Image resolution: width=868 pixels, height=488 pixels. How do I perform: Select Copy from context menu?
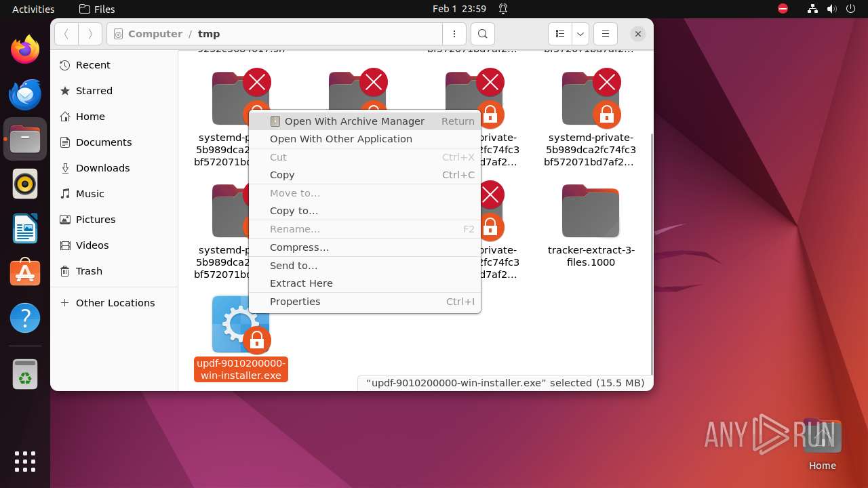tap(365, 175)
